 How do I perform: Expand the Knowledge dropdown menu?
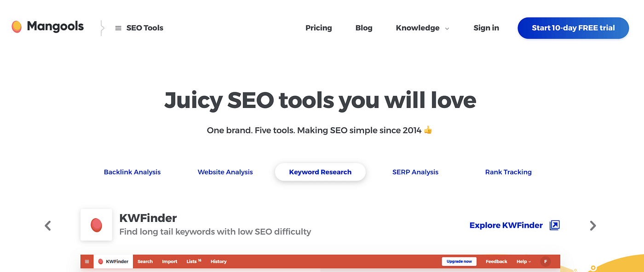click(422, 28)
